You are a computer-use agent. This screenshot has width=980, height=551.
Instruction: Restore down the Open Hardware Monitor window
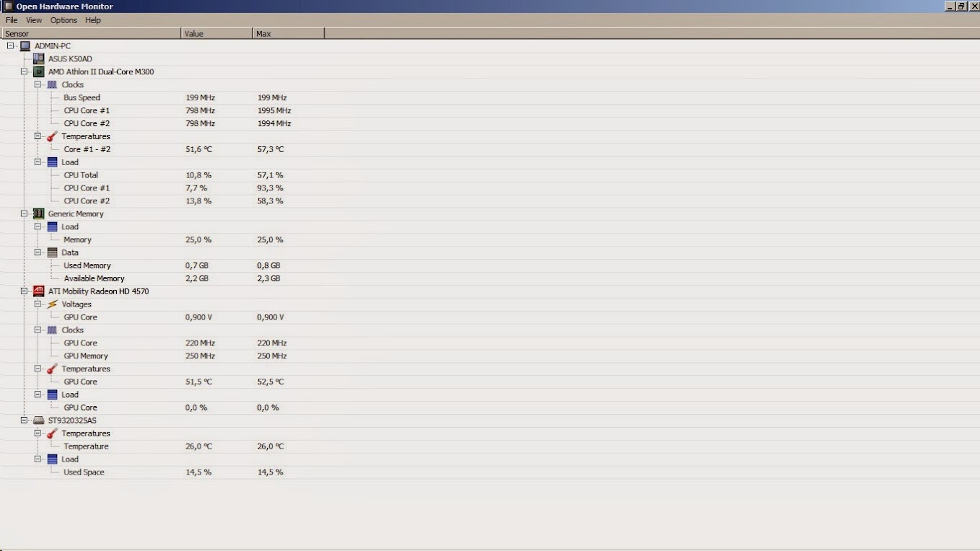(961, 6)
